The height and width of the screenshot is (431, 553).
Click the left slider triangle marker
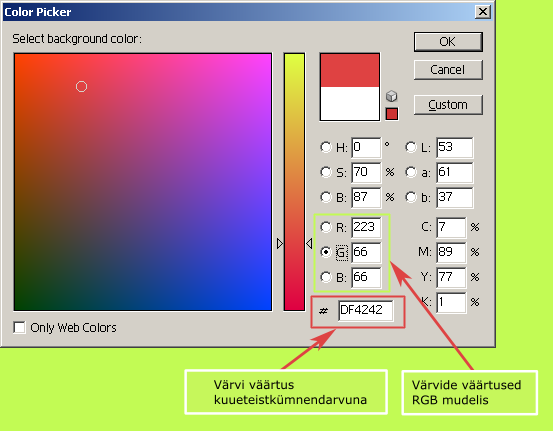(x=280, y=243)
